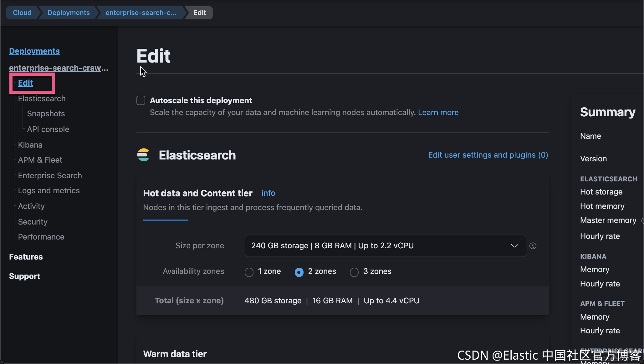Open the Cloud breadcrumb

point(22,13)
